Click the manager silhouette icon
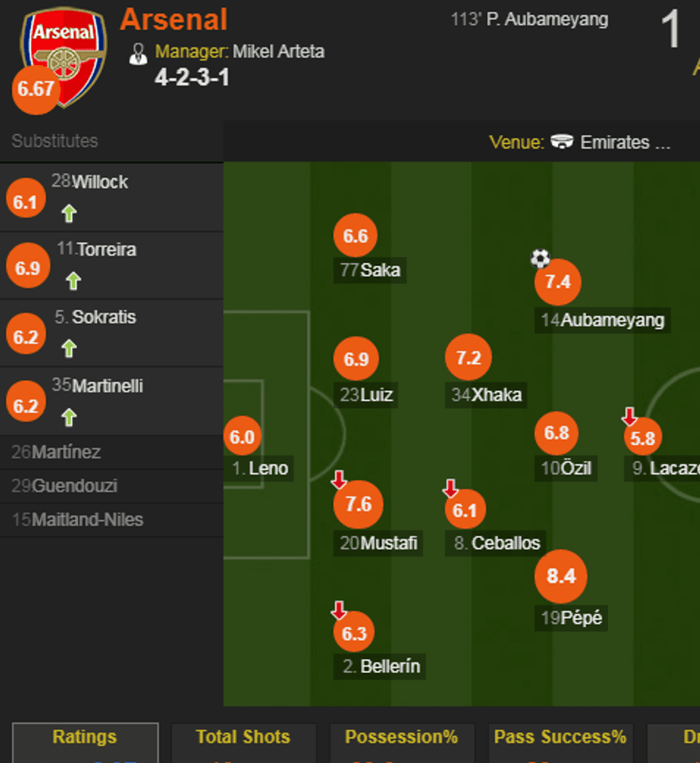Screen dimensions: 700x763 pyautogui.click(x=139, y=54)
